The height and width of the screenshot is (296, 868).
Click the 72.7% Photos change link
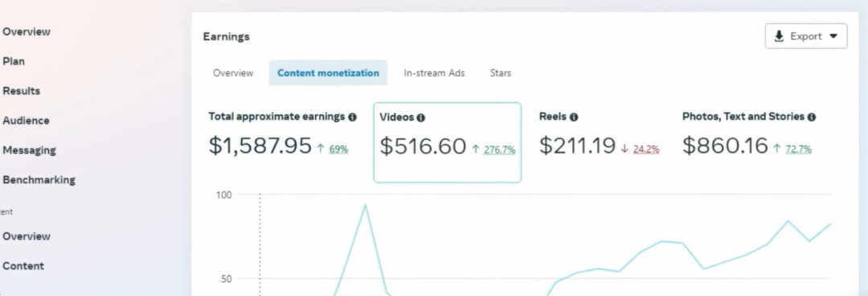[798, 149]
